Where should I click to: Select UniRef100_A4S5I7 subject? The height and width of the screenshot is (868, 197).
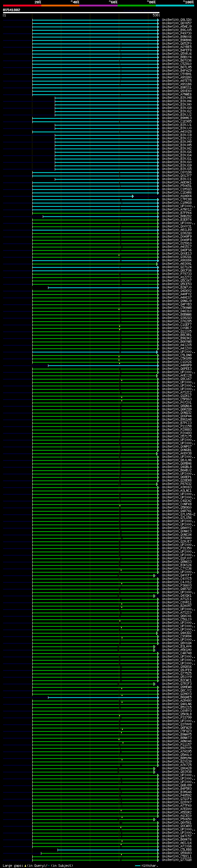[176, 247]
